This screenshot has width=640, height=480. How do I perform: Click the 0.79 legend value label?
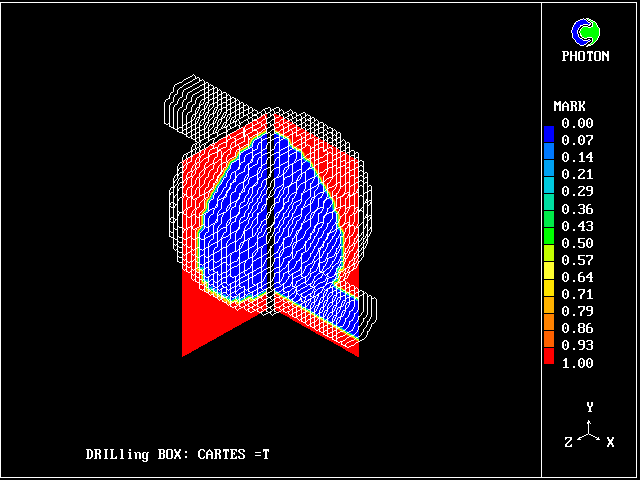[x=577, y=311]
